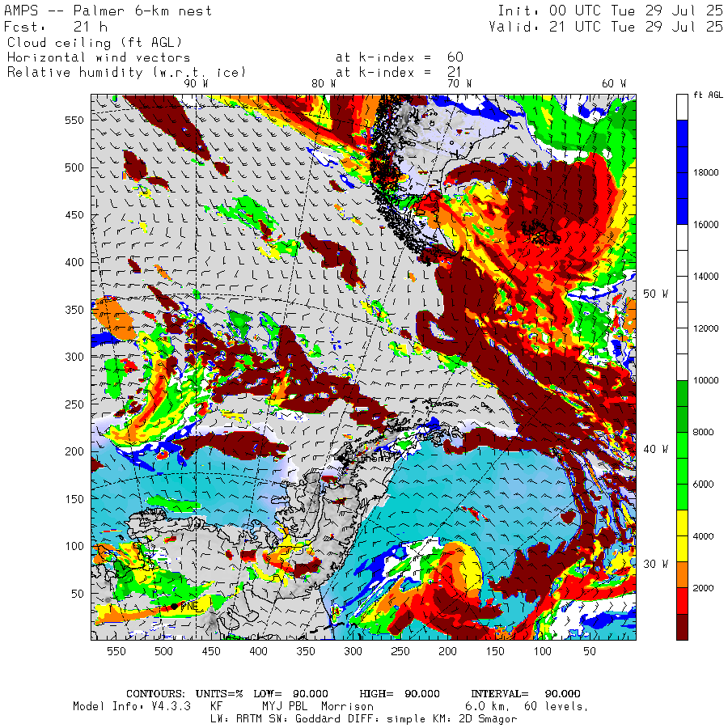Click the '70 W' longitude label
Viewport: 728px width, 728px height.
(459, 83)
